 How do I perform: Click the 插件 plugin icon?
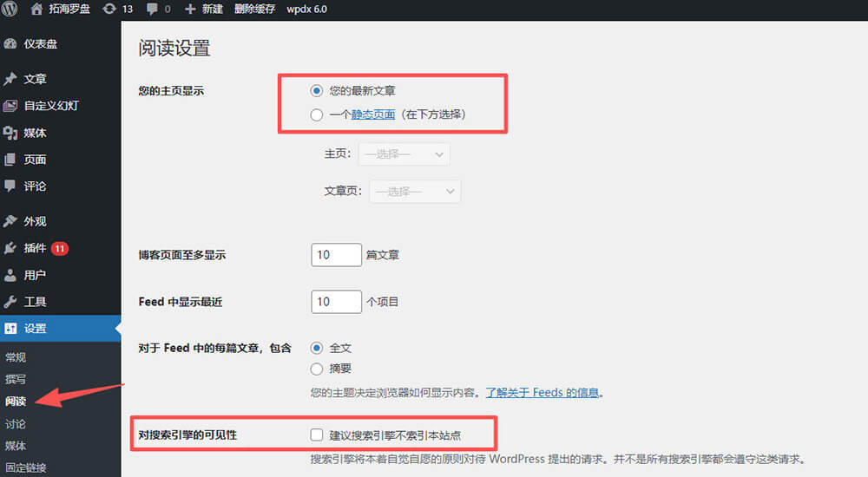point(10,248)
